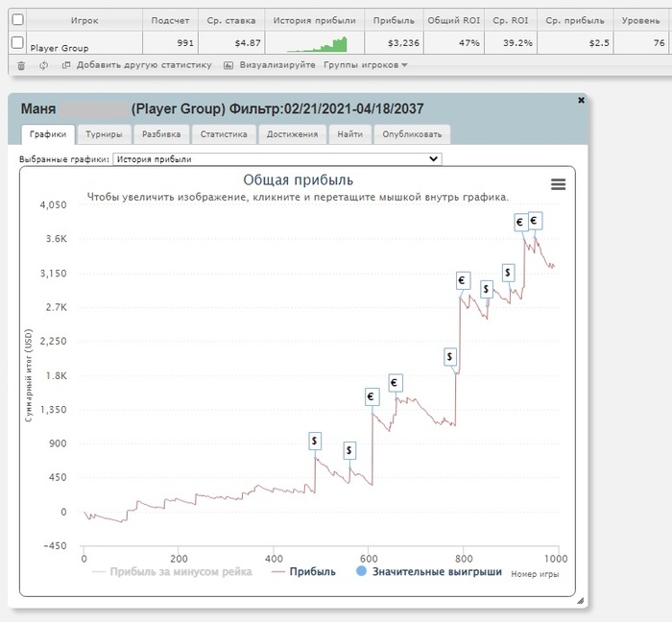This screenshot has width=672, height=622.
Task: Click the trash delete icon below the table
Action: tap(21, 65)
